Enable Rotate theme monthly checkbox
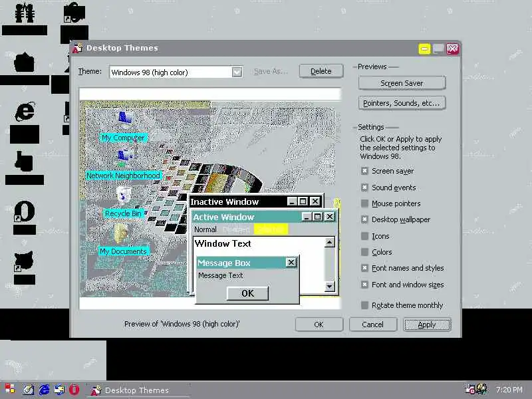This screenshot has width=532, height=399. tap(364, 305)
